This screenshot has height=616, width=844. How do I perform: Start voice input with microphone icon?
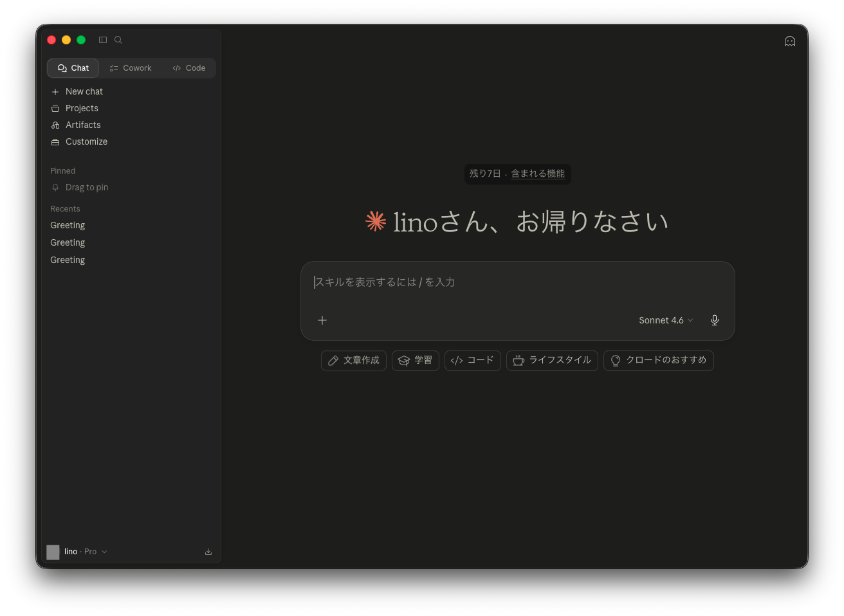pos(715,320)
